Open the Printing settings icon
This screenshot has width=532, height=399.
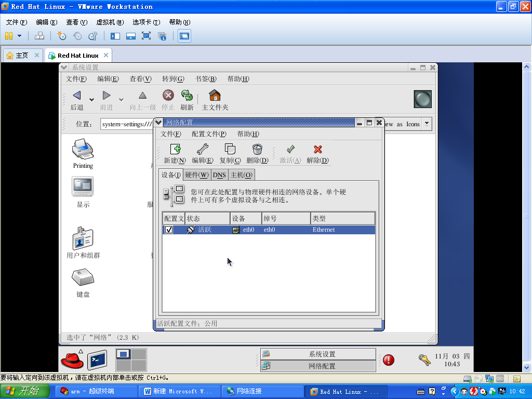pyautogui.click(x=83, y=149)
